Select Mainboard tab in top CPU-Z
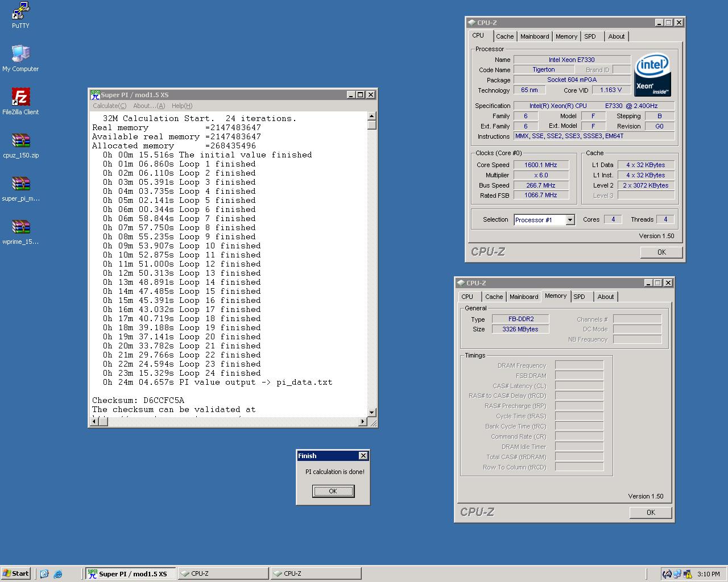This screenshot has height=582, width=728. click(x=535, y=36)
